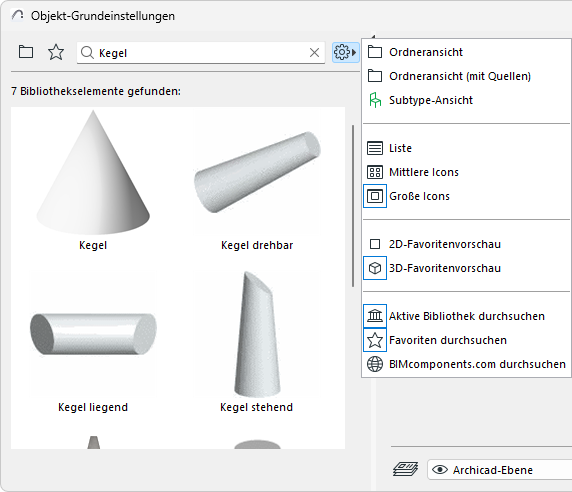Viewport: 572px width, 492px height.
Task: Click the Kegel drehbar label
Action: point(257,245)
